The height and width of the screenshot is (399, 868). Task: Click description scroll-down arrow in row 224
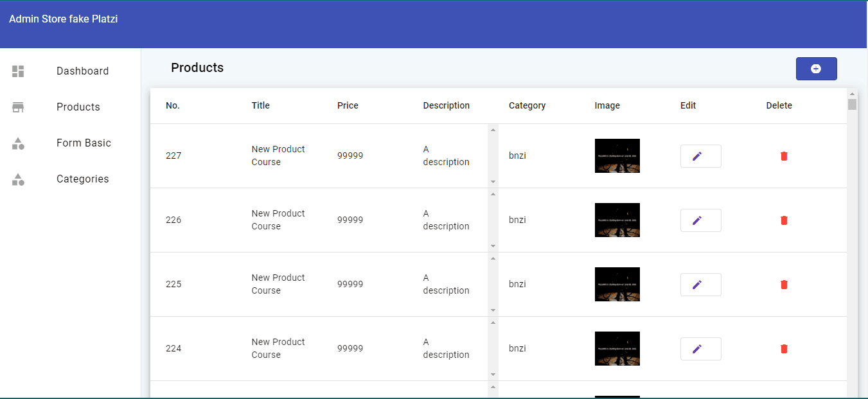[493, 375]
